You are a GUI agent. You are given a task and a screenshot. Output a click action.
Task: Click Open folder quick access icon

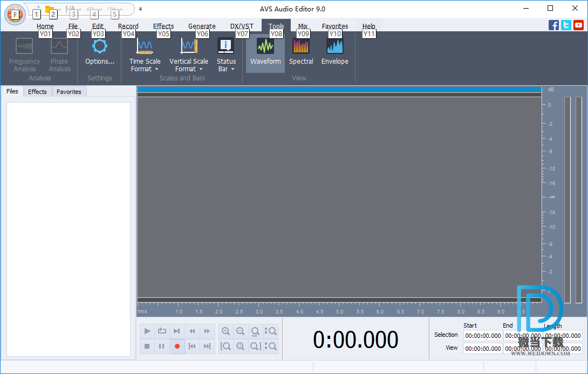(49, 9)
